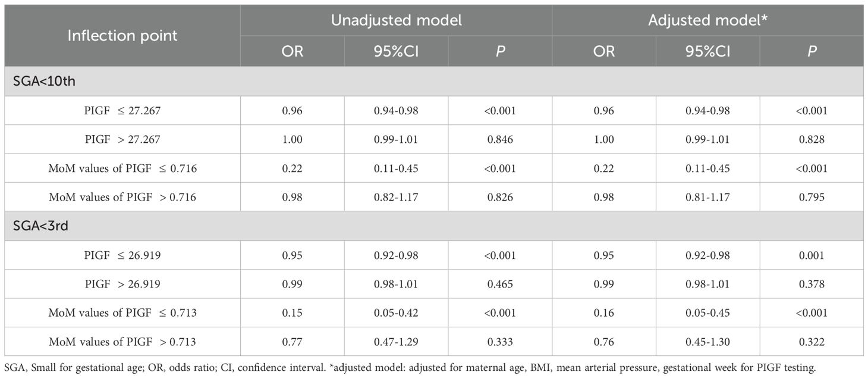Click the 'SGA<3rd' section row label
Image resolution: width=868 pixels, height=378 pixels.
[39, 227]
